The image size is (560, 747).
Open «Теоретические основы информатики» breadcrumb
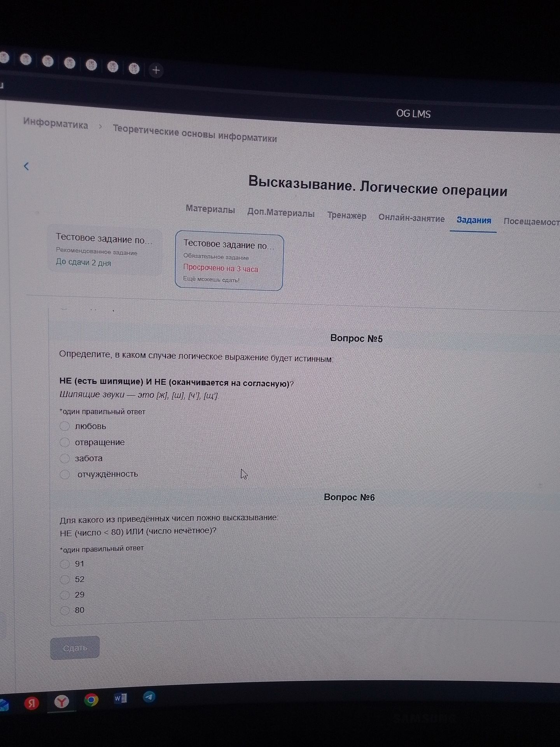coord(195,133)
